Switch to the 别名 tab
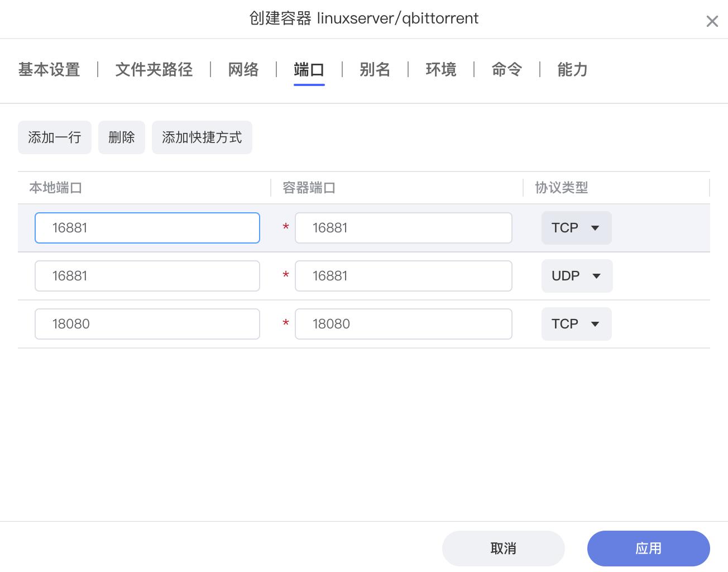728x572 pixels. [375, 70]
